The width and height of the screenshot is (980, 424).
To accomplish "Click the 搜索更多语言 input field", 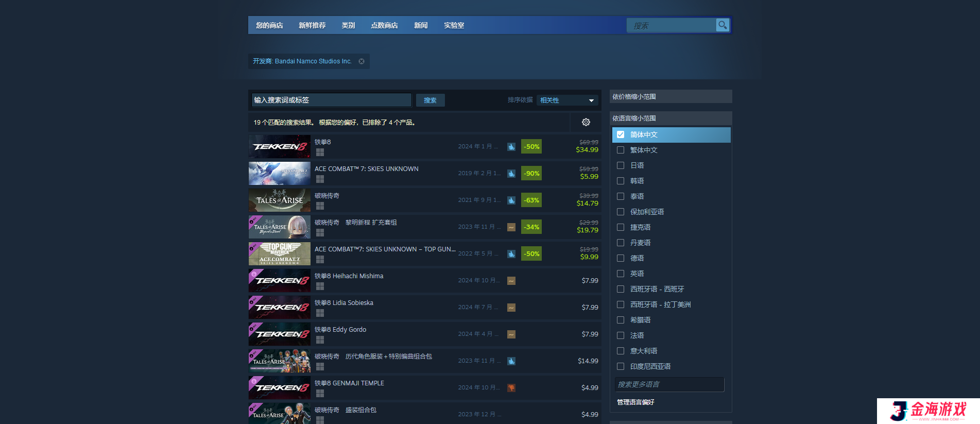I will [x=669, y=384].
